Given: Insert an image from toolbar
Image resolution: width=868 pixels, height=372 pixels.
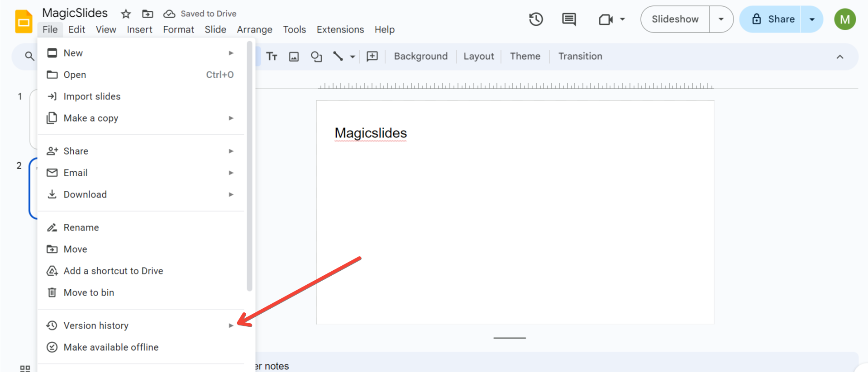Looking at the screenshot, I should [x=294, y=57].
